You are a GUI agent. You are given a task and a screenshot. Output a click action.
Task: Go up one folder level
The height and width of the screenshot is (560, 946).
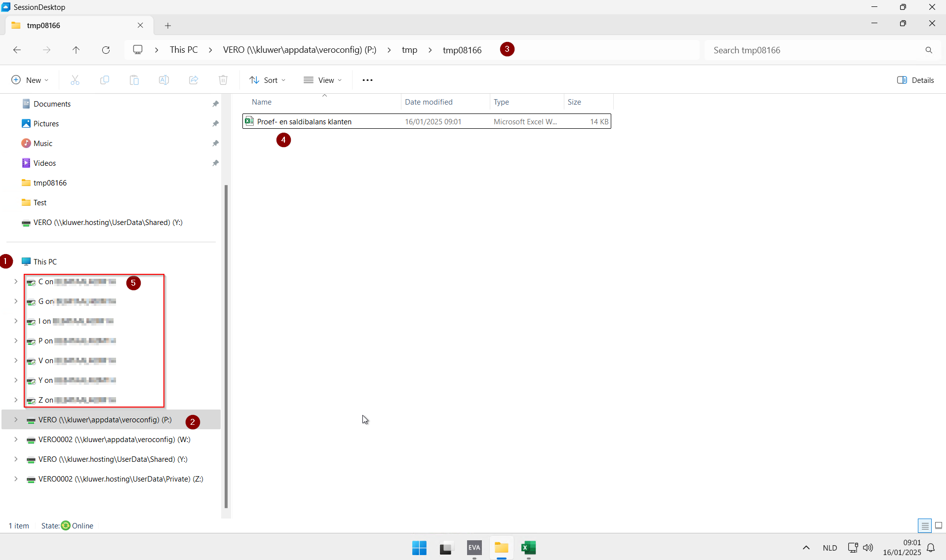click(x=76, y=50)
